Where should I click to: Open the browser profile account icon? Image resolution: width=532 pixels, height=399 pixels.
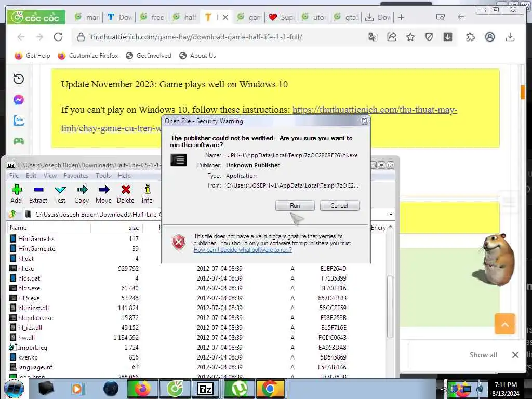click(489, 37)
